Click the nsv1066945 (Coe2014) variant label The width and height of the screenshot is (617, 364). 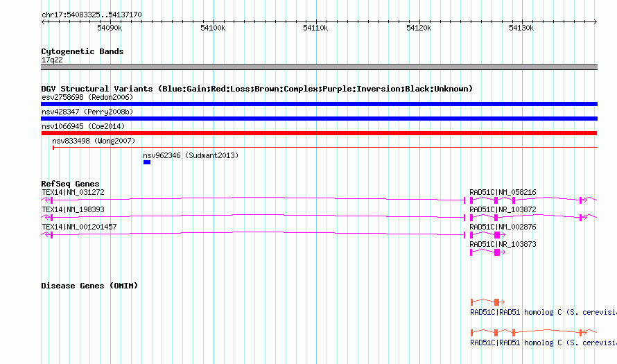coord(83,126)
